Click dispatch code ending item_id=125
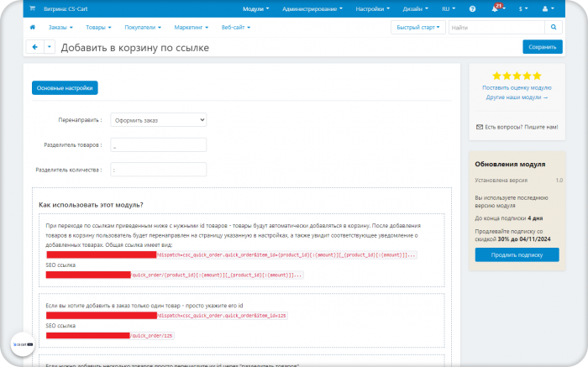 (222, 316)
